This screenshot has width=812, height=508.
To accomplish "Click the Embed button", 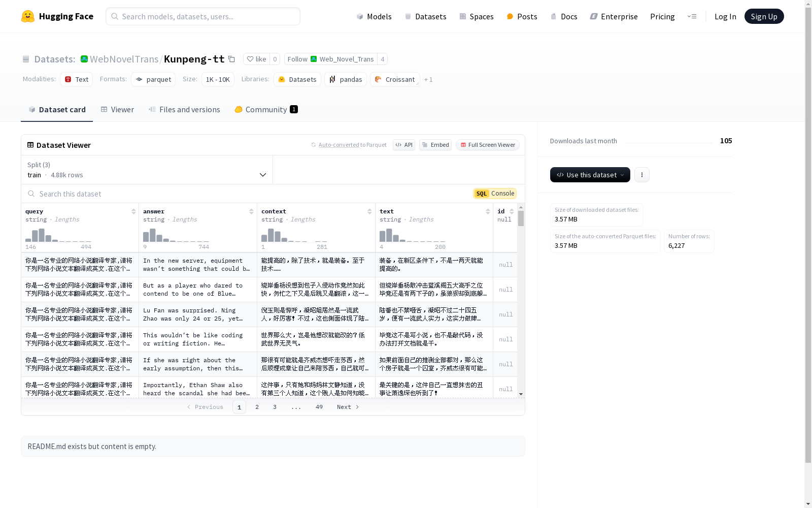I will point(435,145).
